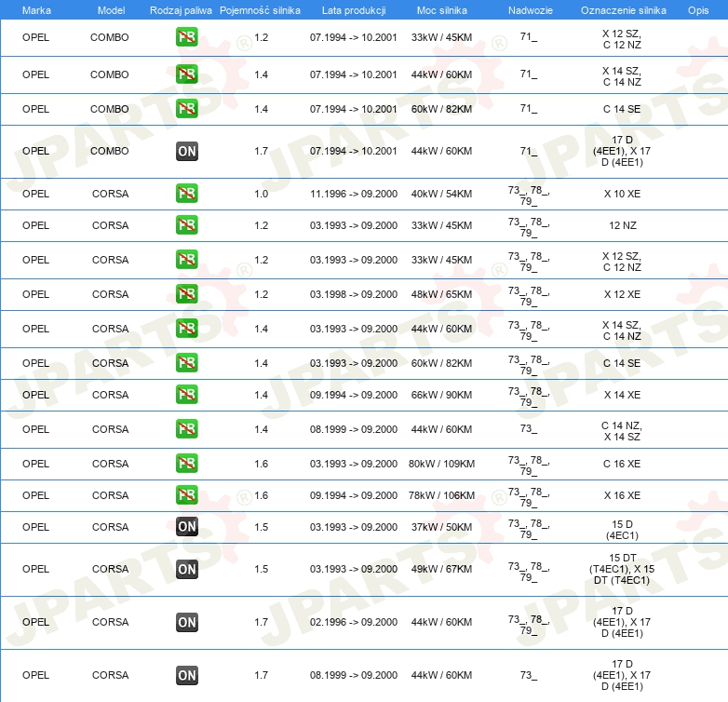Select the engine code X 10 XE
The image size is (728, 702).
tap(622, 194)
